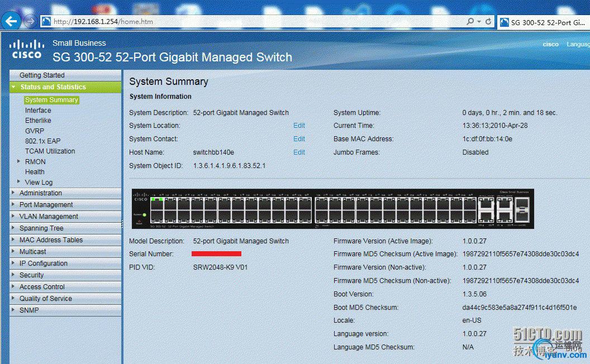Image resolution: width=590 pixels, height=364 pixels.
Task: Click Jumbo Frames status Disabled
Action: (x=475, y=152)
